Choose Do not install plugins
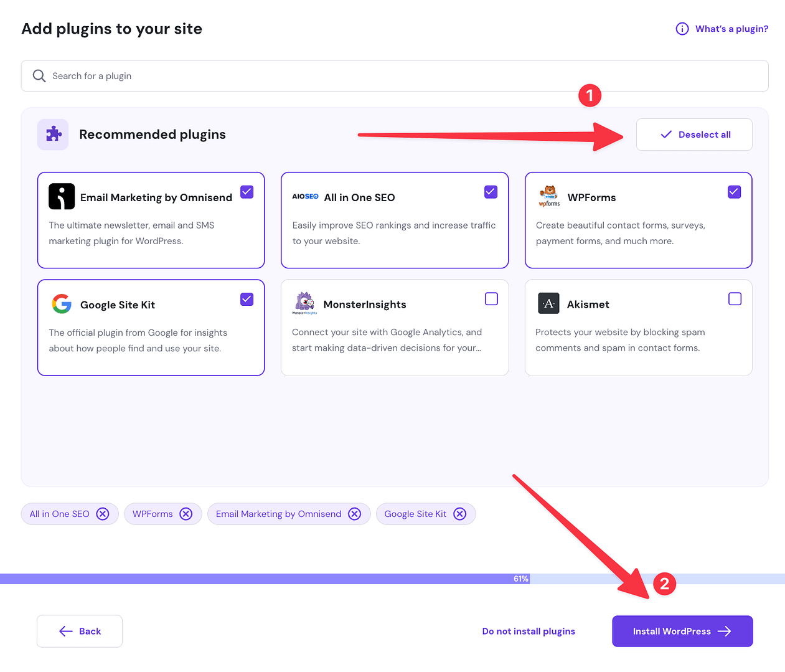The width and height of the screenshot is (785, 672). click(x=528, y=631)
